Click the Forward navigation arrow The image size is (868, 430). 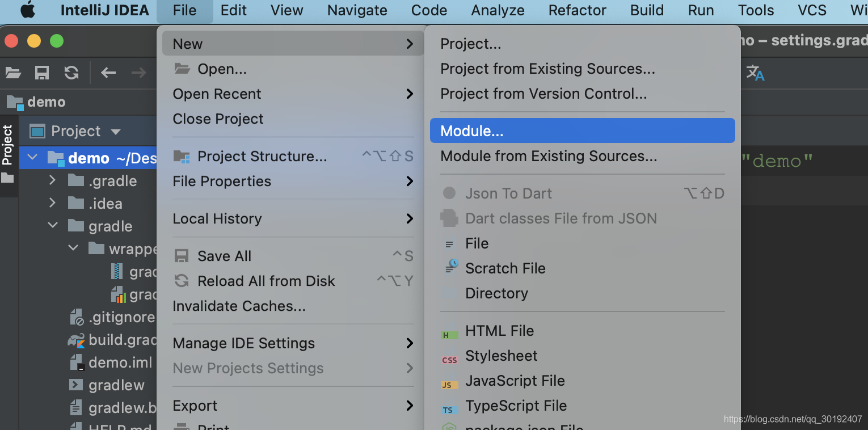138,73
